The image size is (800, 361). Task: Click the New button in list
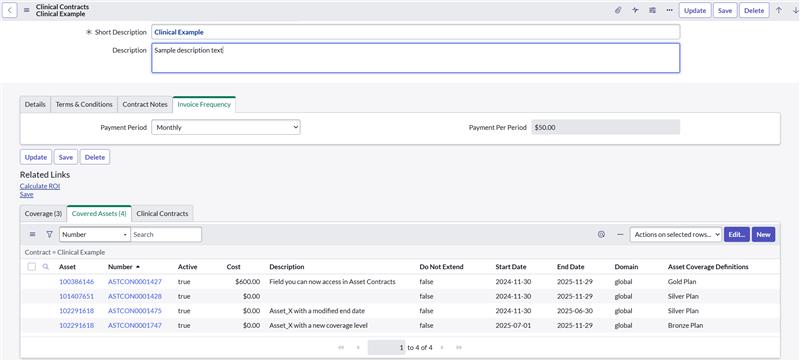pyautogui.click(x=763, y=235)
